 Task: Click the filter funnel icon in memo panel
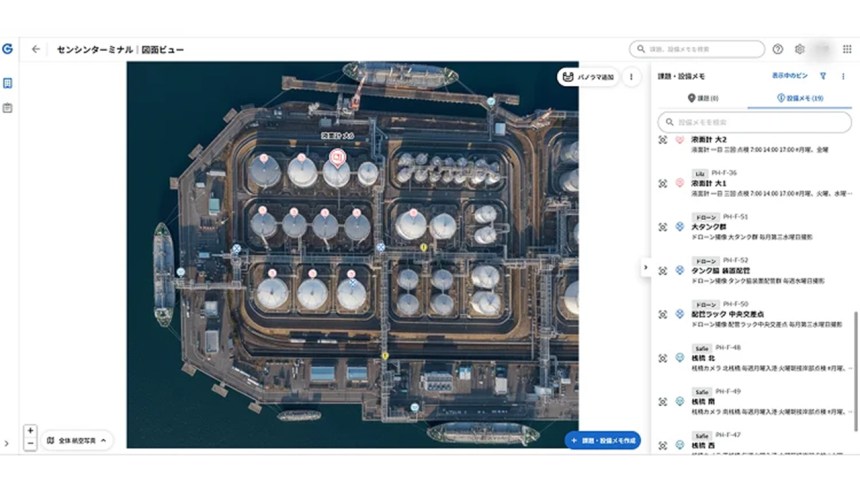823,76
